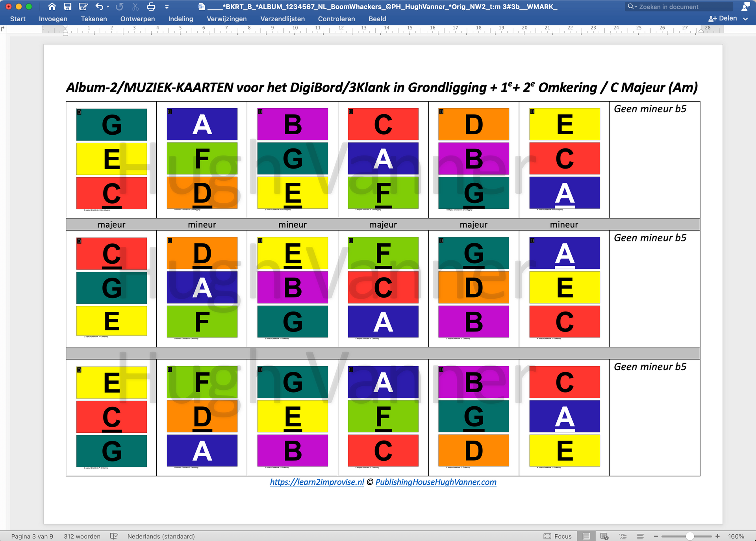Screen dimensions: 756x541
Task: Click the Undo arrow icon
Action: (x=99, y=7)
